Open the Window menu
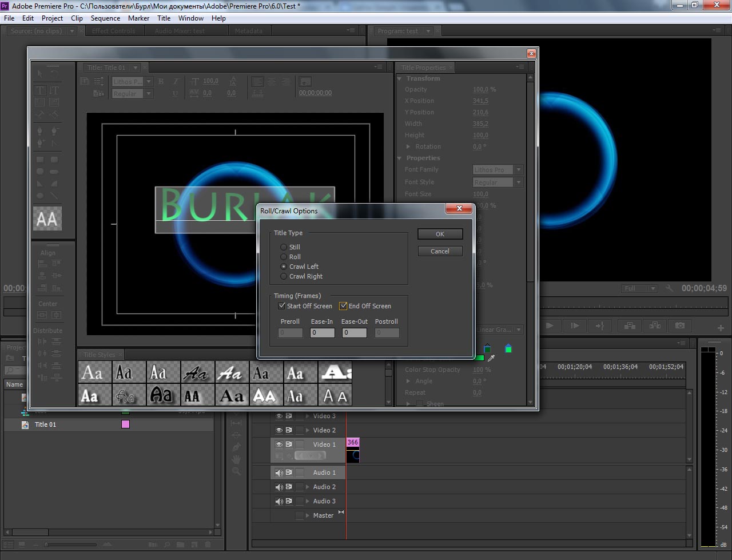 (x=191, y=18)
